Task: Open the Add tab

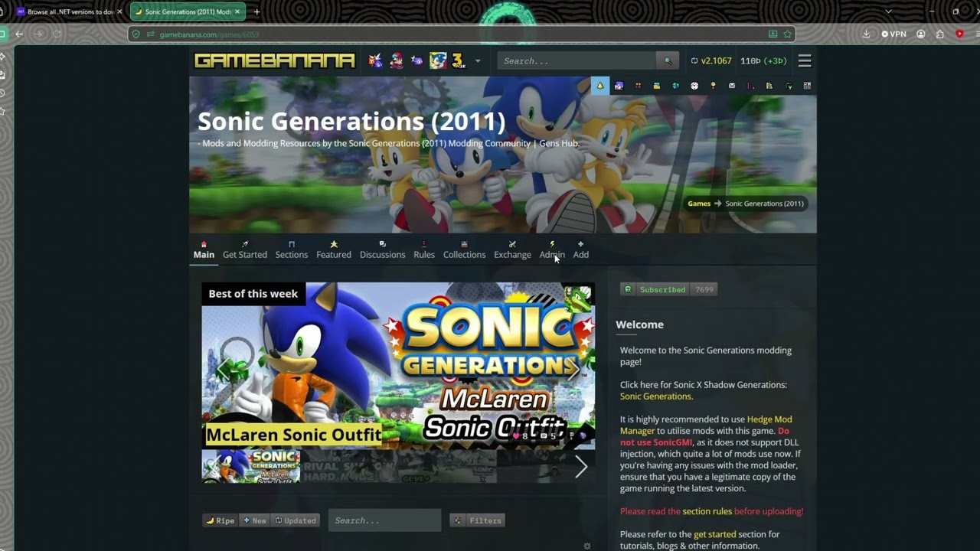Action: tap(581, 250)
